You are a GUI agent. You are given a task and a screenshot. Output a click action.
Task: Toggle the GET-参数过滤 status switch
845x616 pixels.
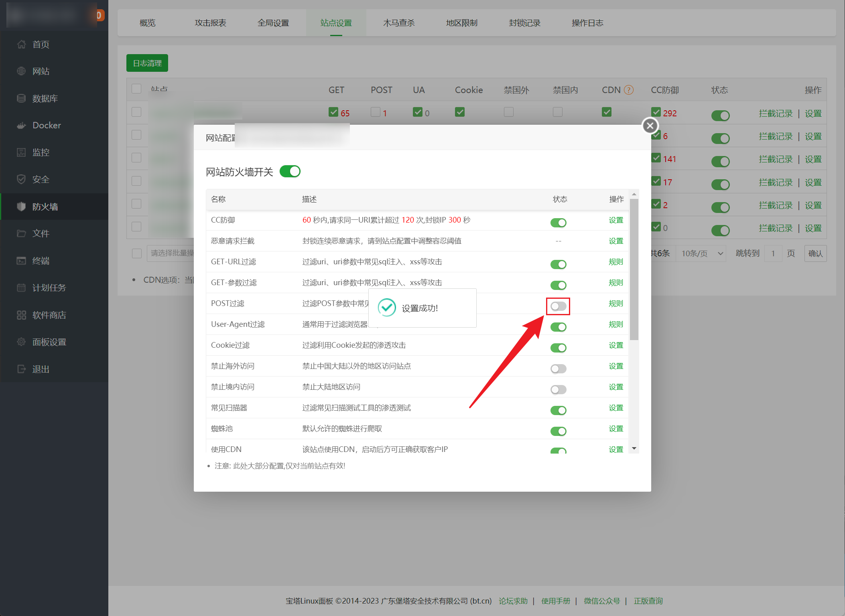click(558, 285)
